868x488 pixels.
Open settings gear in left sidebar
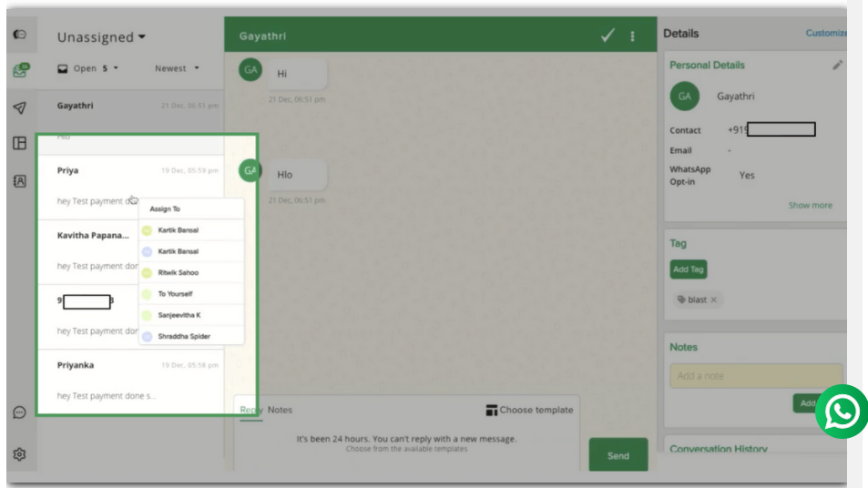point(20,453)
